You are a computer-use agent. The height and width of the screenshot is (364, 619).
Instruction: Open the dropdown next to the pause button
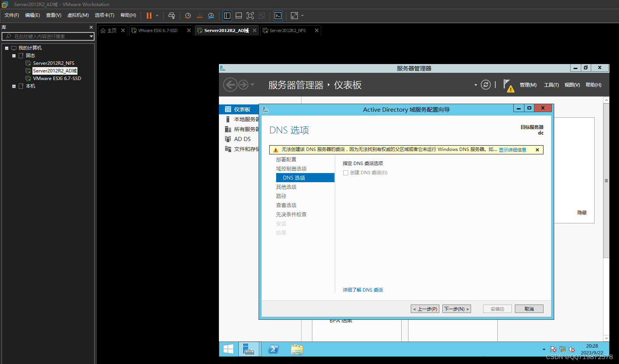click(x=157, y=16)
